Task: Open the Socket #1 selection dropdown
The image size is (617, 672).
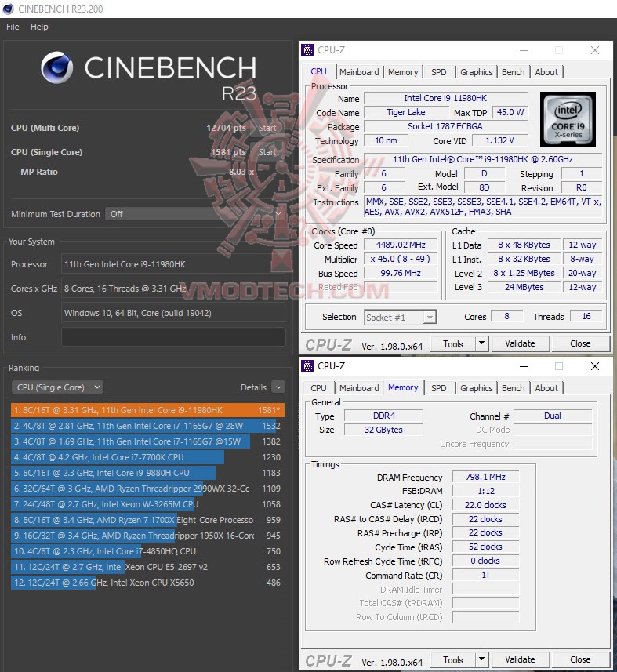Action: [x=400, y=317]
